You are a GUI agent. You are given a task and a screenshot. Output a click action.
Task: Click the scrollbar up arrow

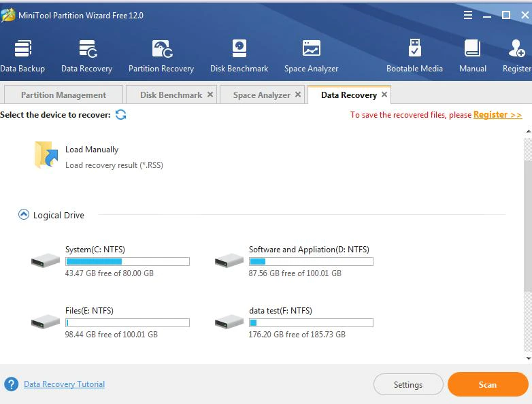(529, 131)
